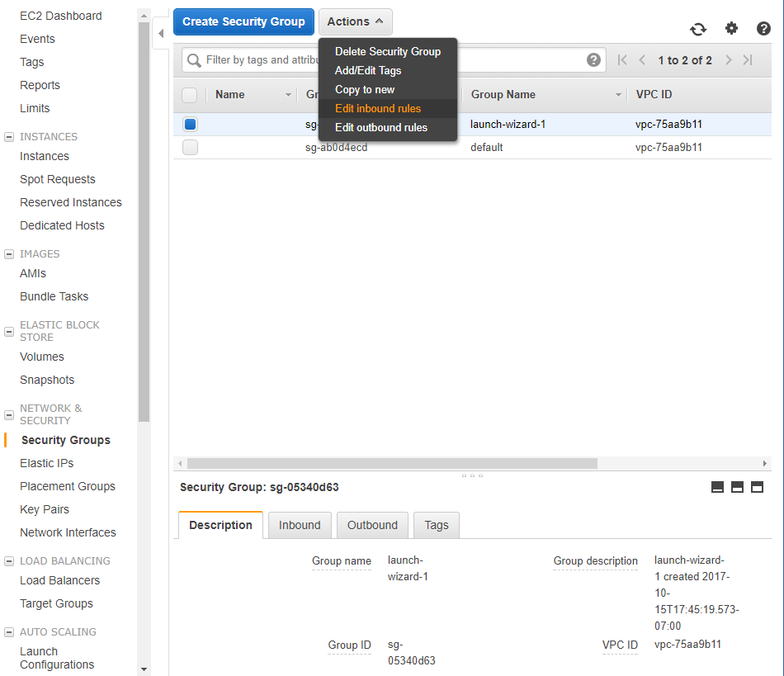The image size is (784, 676).
Task: Switch to the Inbound tab
Action: point(300,525)
